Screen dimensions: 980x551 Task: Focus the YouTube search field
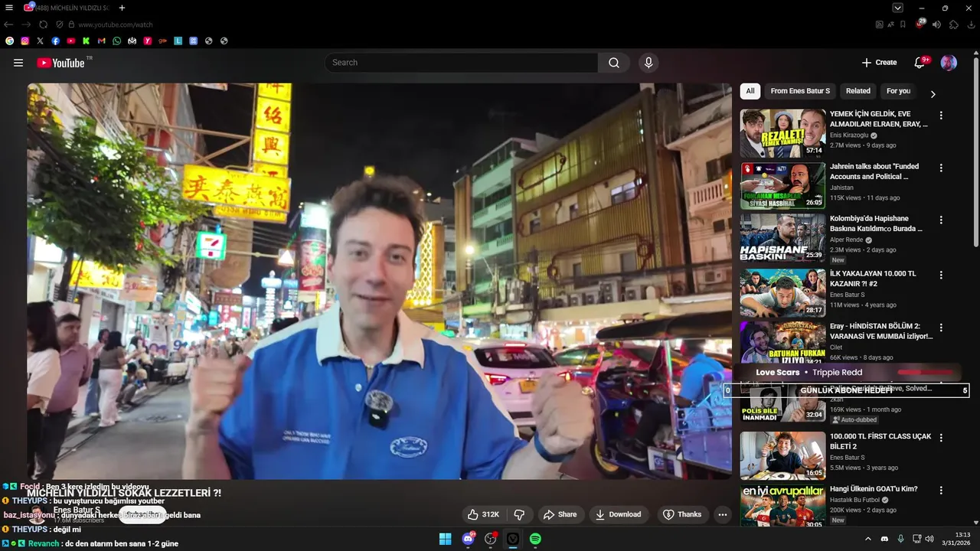pos(462,63)
